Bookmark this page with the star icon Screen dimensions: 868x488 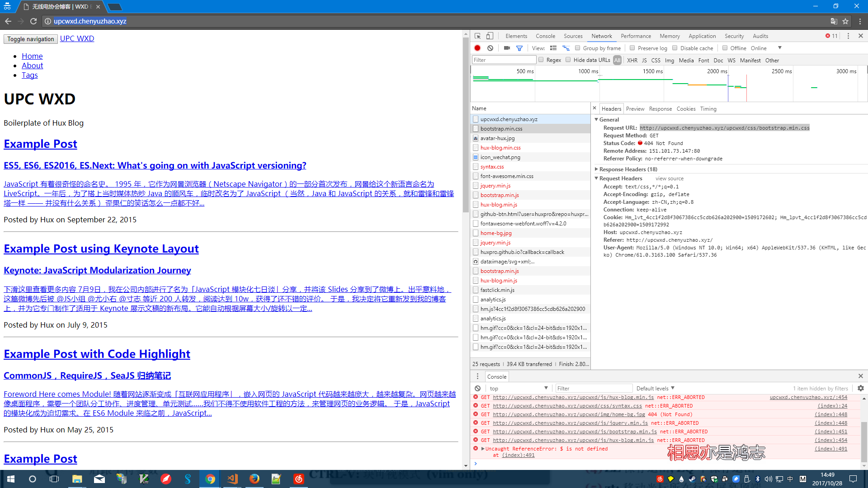pyautogui.click(x=845, y=21)
